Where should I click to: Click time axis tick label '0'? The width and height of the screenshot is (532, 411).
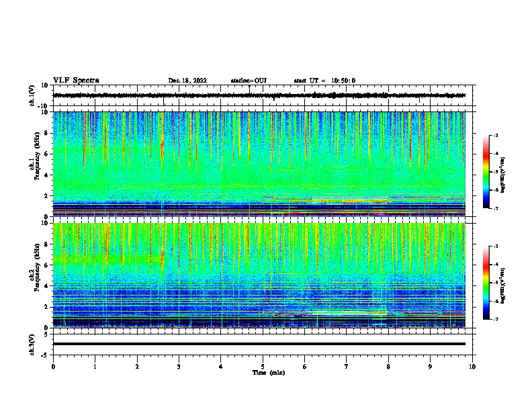coord(53,367)
